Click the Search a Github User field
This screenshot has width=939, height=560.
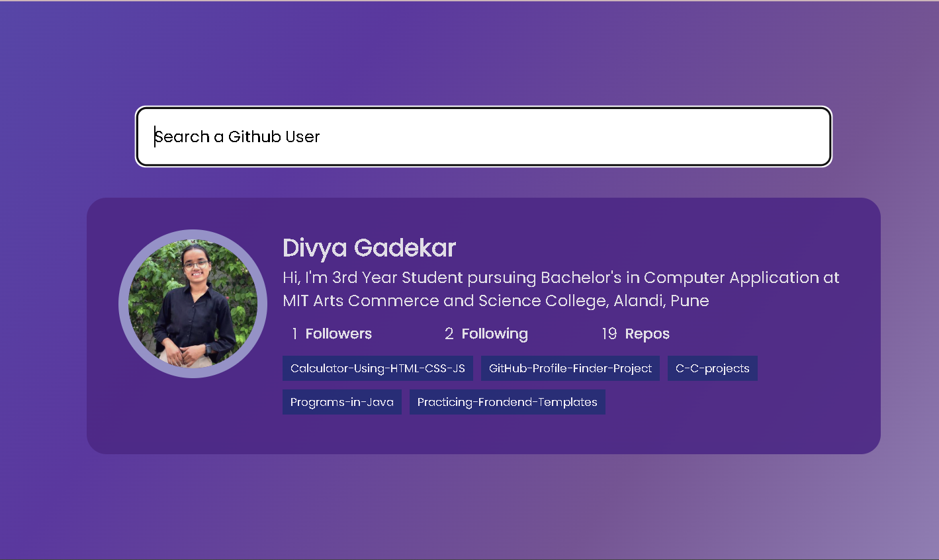pyautogui.click(x=483, y=137)
